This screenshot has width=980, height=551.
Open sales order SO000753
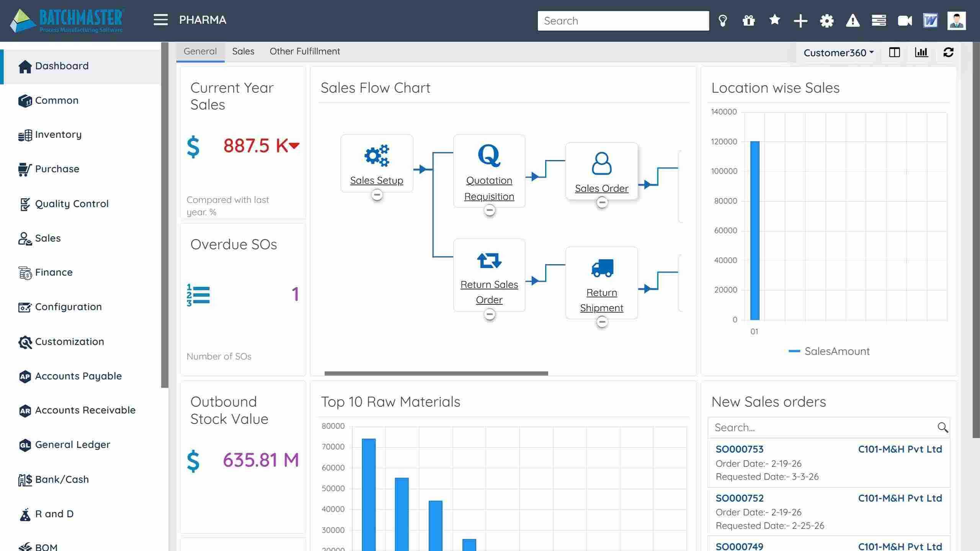[x=739, y=449]
